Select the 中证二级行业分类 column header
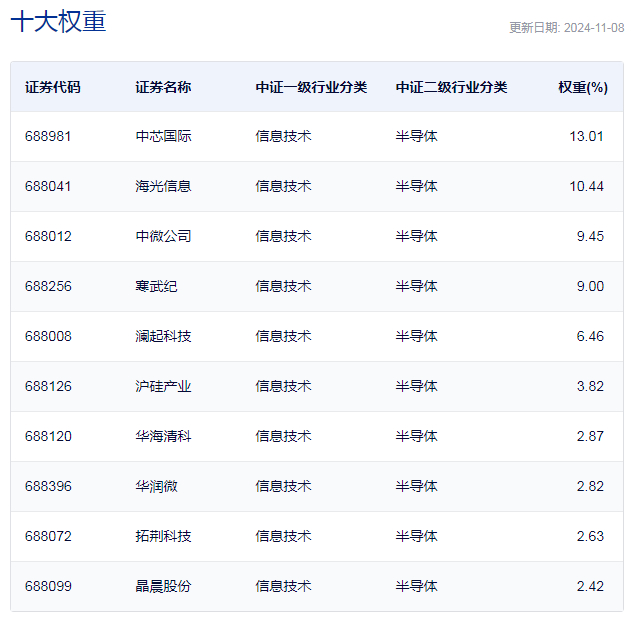 [451, 87]
